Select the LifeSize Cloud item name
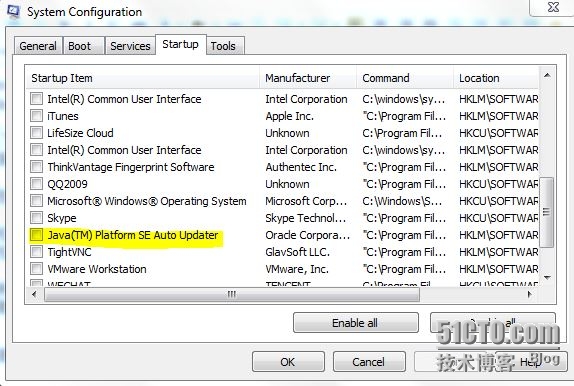 [x=80, y=133]
